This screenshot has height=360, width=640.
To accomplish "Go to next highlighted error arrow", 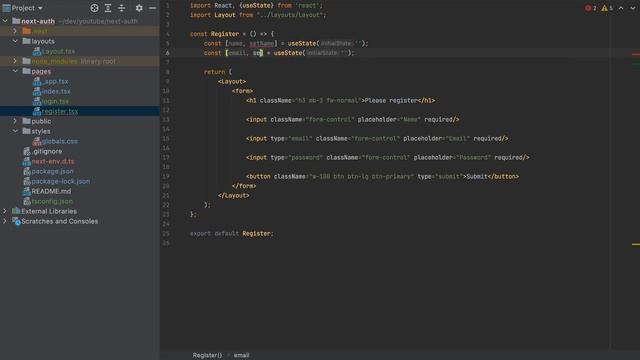I will tap(633, 8).
